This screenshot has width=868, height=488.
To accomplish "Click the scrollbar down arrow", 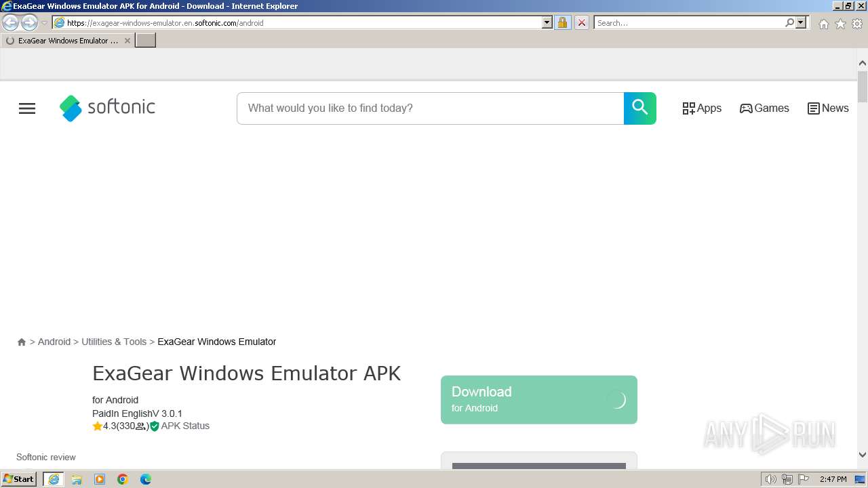I will point(863,455).
